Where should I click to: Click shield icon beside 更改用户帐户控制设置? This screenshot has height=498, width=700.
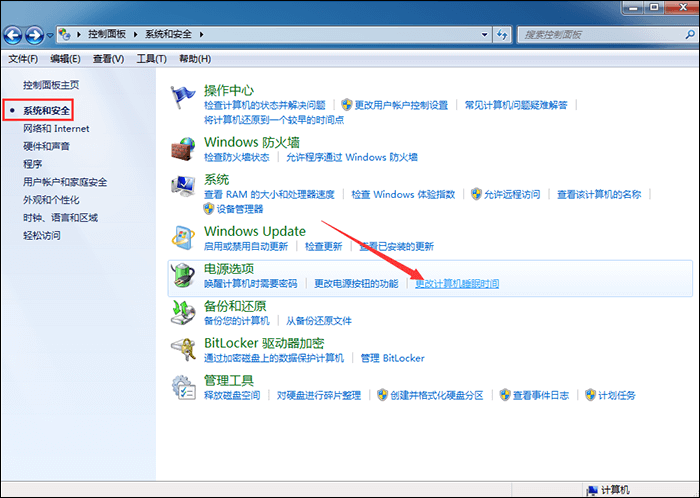[x=347, y=105]
